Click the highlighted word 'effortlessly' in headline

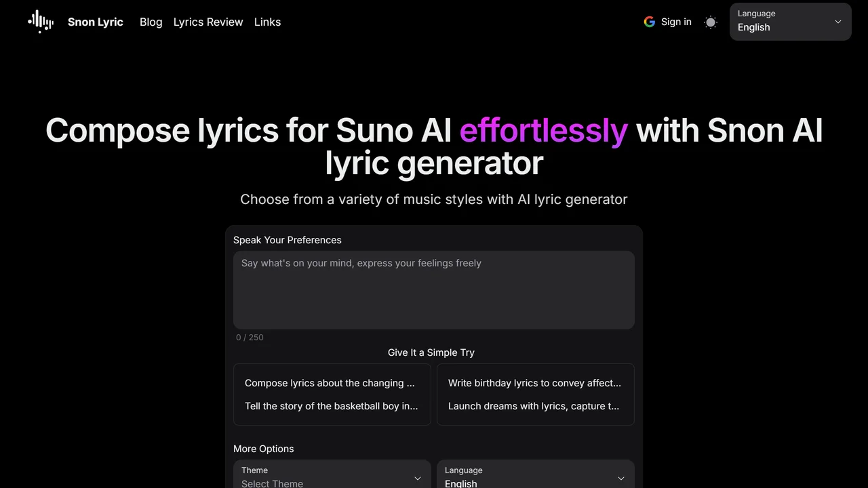pyautogui.click(x=544, y=130)
